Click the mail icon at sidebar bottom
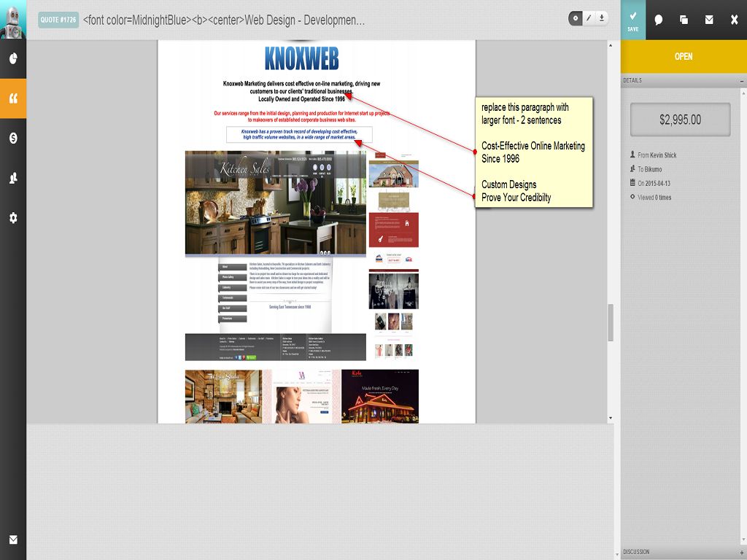 click(13, 540)
